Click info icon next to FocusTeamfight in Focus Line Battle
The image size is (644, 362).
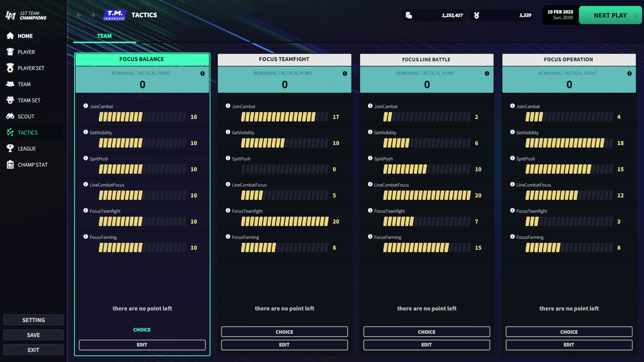pos(370,211)
